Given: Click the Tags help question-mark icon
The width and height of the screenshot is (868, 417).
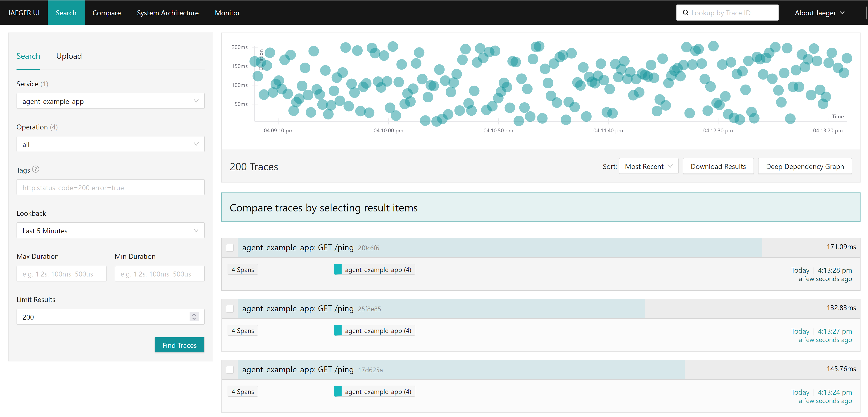Looking at the screenshot, I should coord(36,169).
